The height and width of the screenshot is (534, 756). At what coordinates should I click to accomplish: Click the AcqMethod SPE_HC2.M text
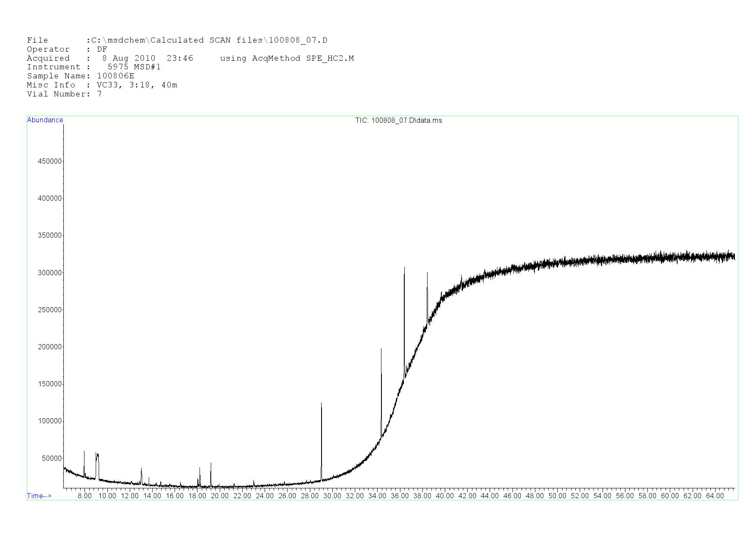287,58
